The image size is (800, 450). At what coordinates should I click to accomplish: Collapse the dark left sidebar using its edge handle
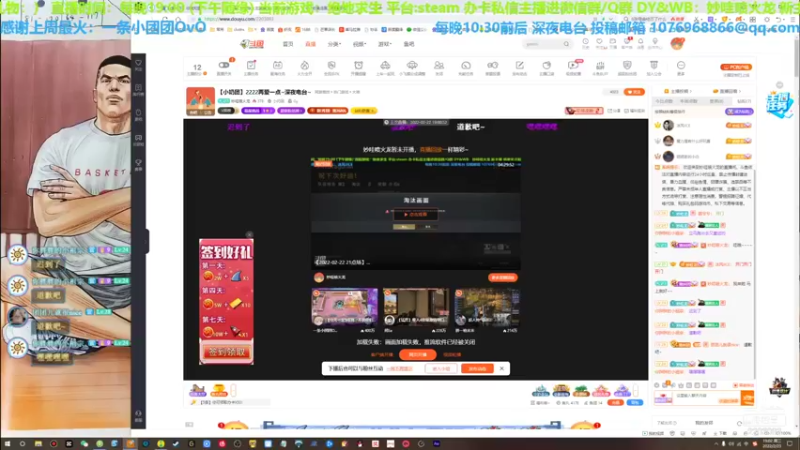147,240
